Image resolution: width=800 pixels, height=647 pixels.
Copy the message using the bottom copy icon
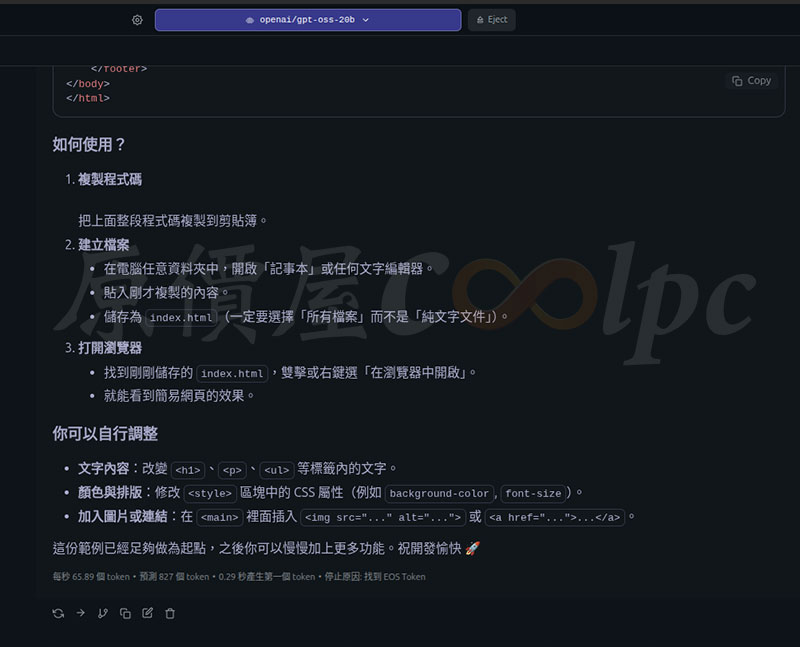click(125, 613)
